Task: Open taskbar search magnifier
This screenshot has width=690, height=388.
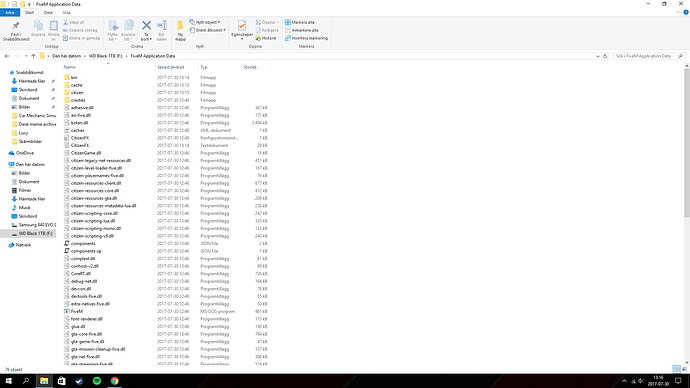Action: (x=26, y=381)
